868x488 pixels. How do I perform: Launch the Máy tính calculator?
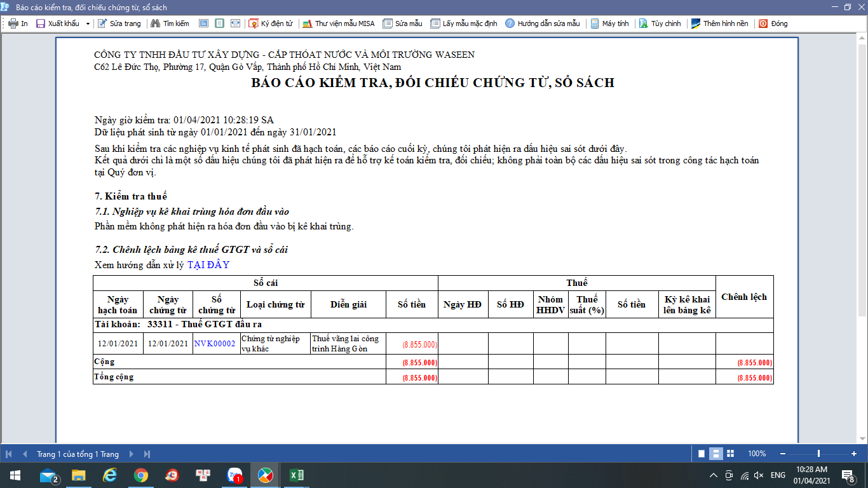[x=609, y=24]
